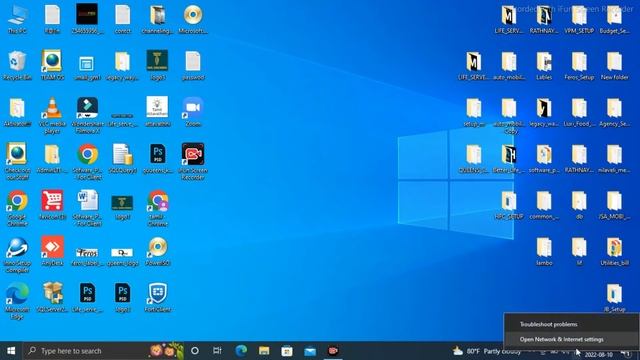
Task: Select the Lables folder
Action: [x=544, y=65]
